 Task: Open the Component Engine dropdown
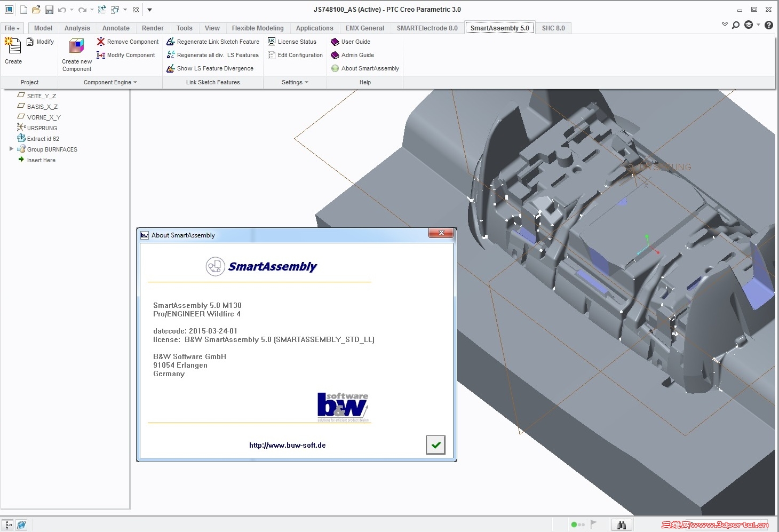(x=109, y=82)
